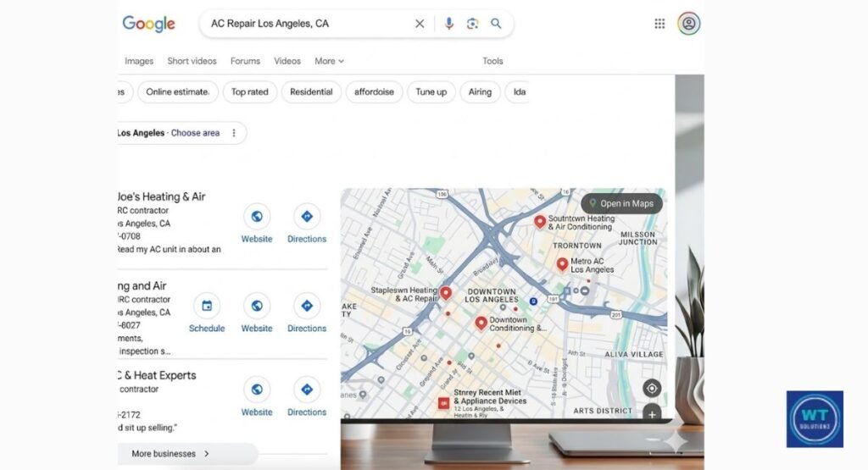Click the Choose area link
This screenshot has width=868, height=470.
click(195, 133)
